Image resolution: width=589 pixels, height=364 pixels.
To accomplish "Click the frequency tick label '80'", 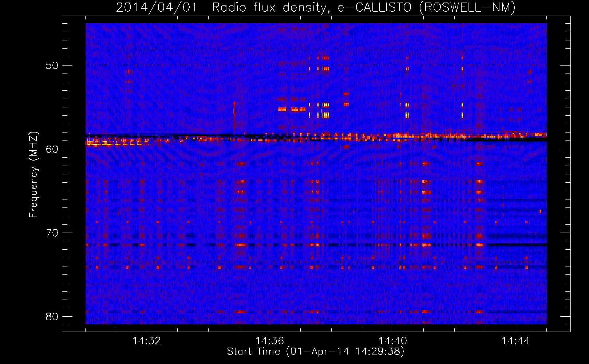I will pos(52,317).
